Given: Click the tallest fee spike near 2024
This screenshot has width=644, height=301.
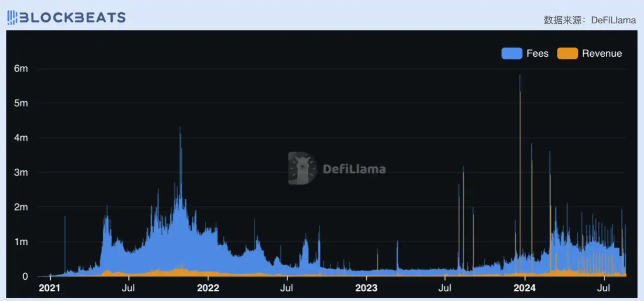Looking at the screenshot, I should 520,82.
